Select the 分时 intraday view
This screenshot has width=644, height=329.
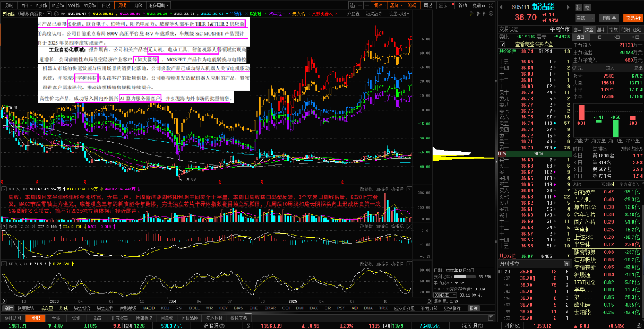click(9, 6)
